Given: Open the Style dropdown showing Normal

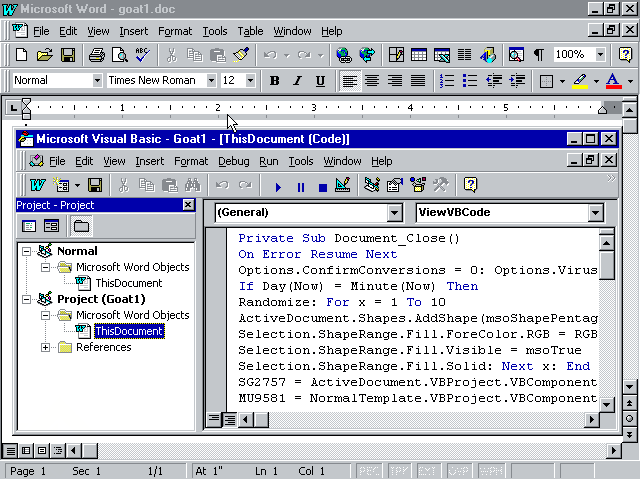Looking at the screenshot, I should pyautogui.click(x=97, y=80).
